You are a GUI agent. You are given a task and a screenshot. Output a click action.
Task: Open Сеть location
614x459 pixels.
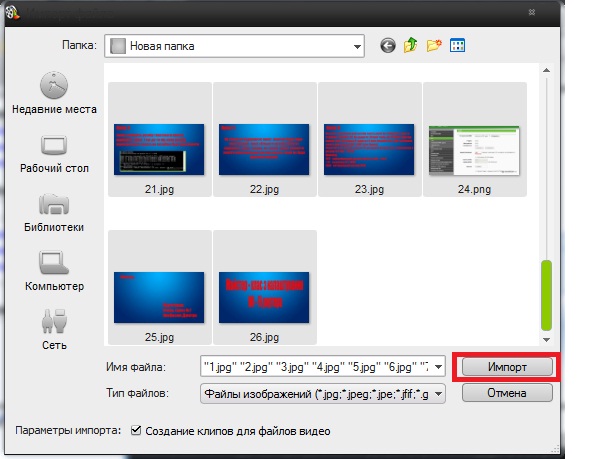point(54,330)
